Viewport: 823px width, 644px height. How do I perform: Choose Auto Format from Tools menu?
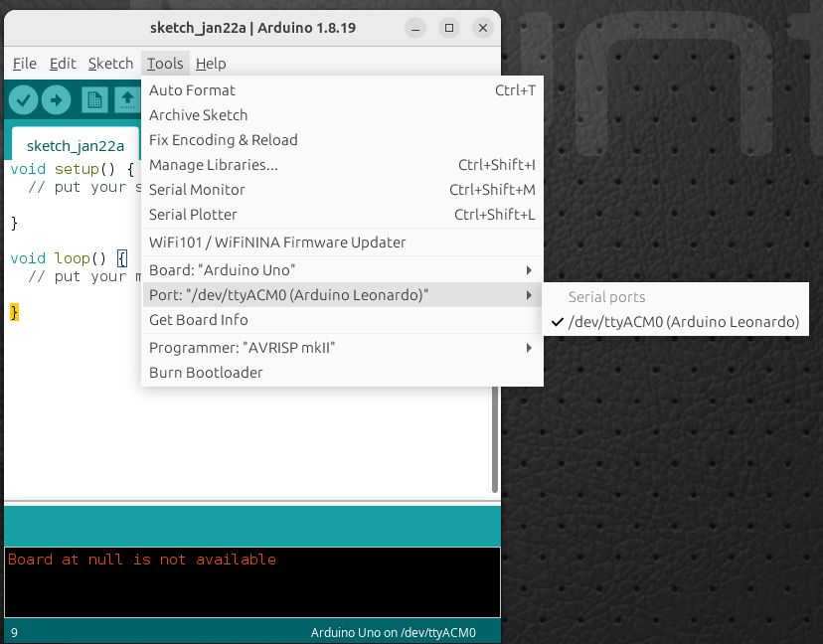click(x=342, y=90)
